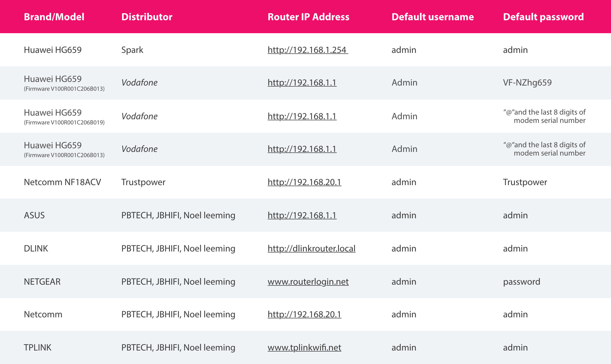Image resolution: width=611 pixels, height=364 pixels.
Task: Open the http://192.168.1.1 link beside password VF-NZhg659
Action: [302, 82]
